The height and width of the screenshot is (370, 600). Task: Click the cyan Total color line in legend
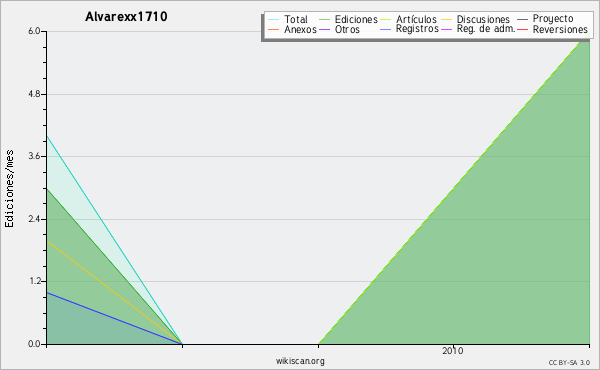(274, 20)
